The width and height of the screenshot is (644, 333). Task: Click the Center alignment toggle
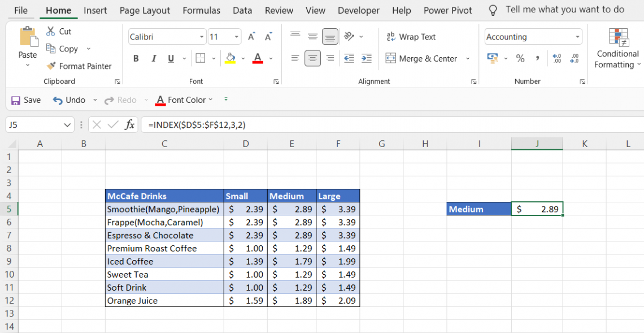point(312,58)
